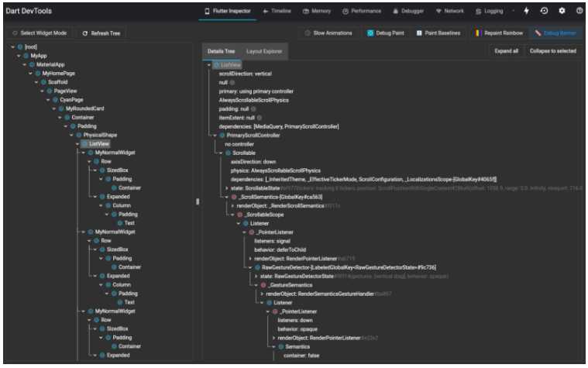Expand 'state: RawGestureDetectorState' row
This screenshot has width=588, height=368.
[x=256, y=277]
